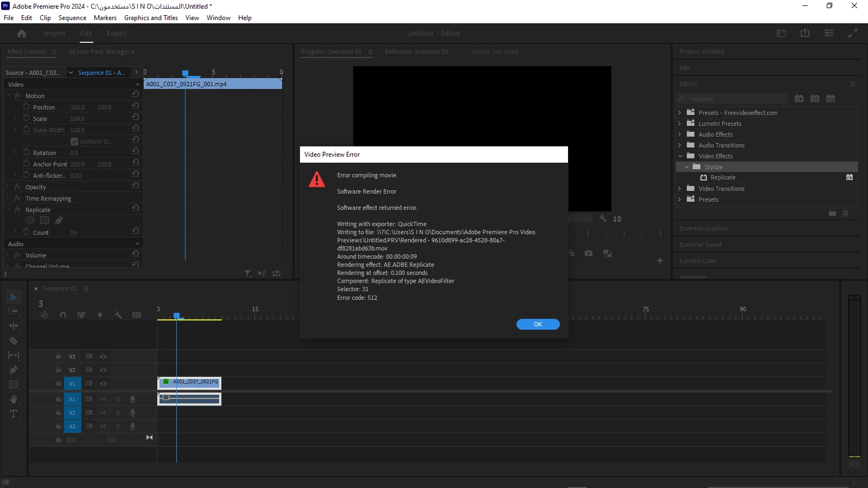868x488 pixels.
Task: Reset the Position parameter
Action: pyautogui.click(x=135, y=106)
